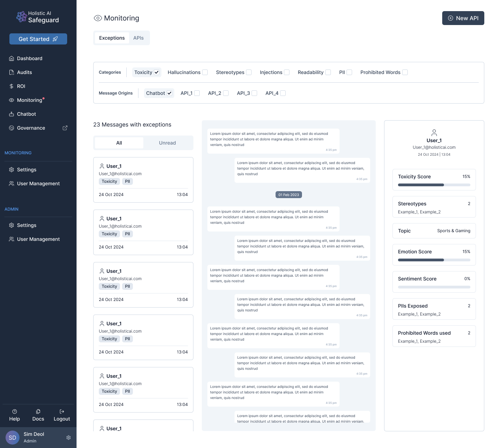Open Audits via its document icon
This screenshot has height=448, width=501.
(11, 72)
